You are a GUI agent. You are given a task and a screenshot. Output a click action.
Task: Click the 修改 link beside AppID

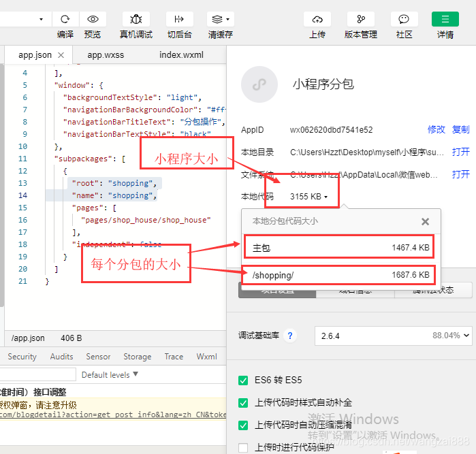click(437, 129)
